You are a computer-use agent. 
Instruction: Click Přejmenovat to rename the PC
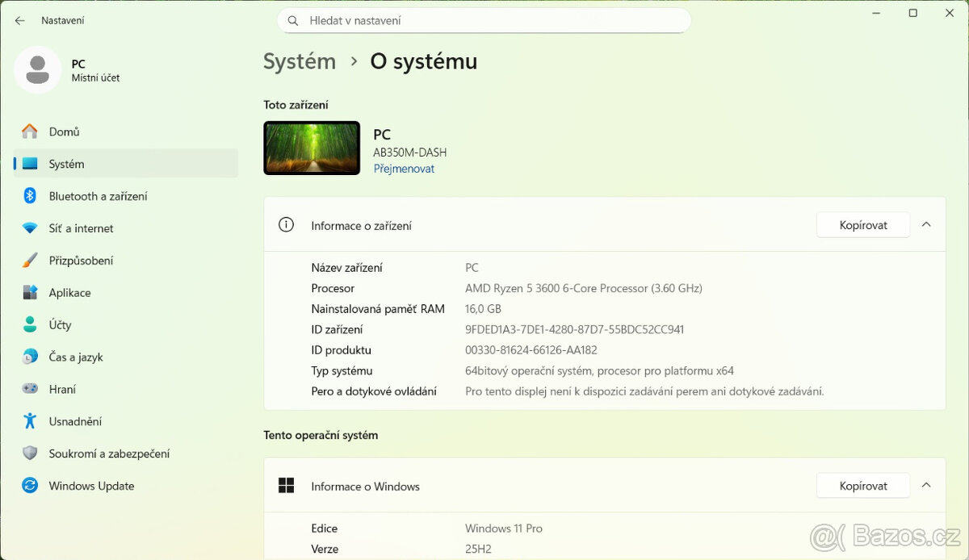tap(404, 168)
